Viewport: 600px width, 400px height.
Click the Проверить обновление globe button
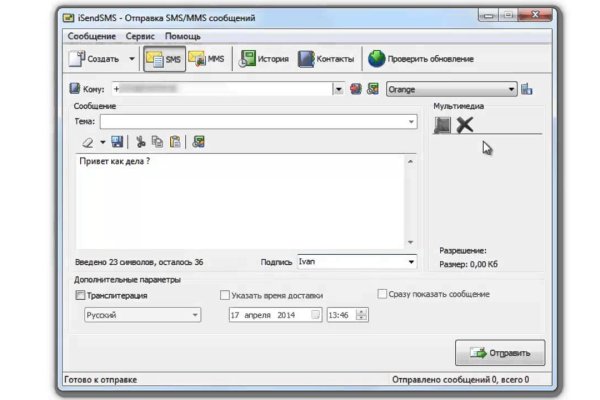tap(421, 60)
